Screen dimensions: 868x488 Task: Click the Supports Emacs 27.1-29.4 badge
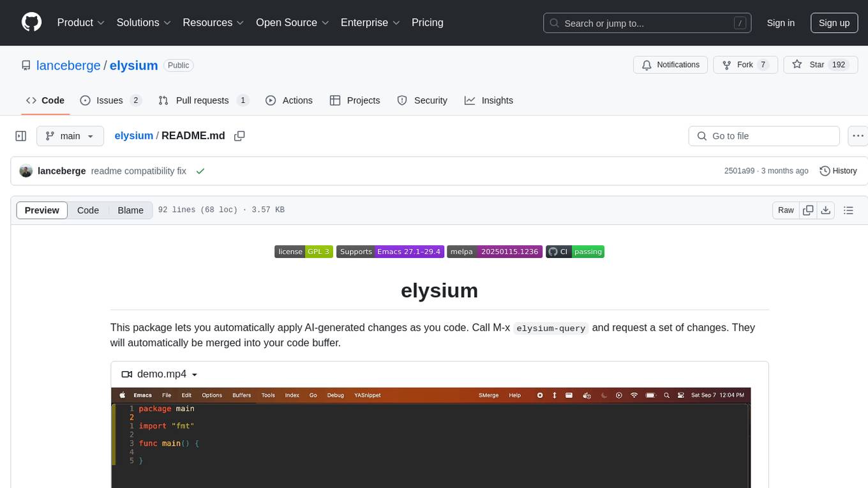point(390,252)
